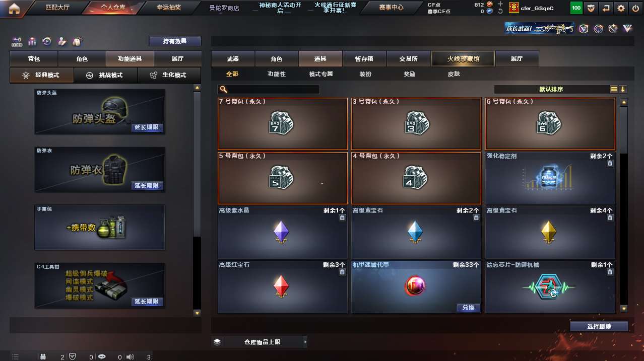Image resolution: width=644 pixels, height=361 pixels.
Task: Select the 功能性 filter tab
Action: (x=276, y=74)
